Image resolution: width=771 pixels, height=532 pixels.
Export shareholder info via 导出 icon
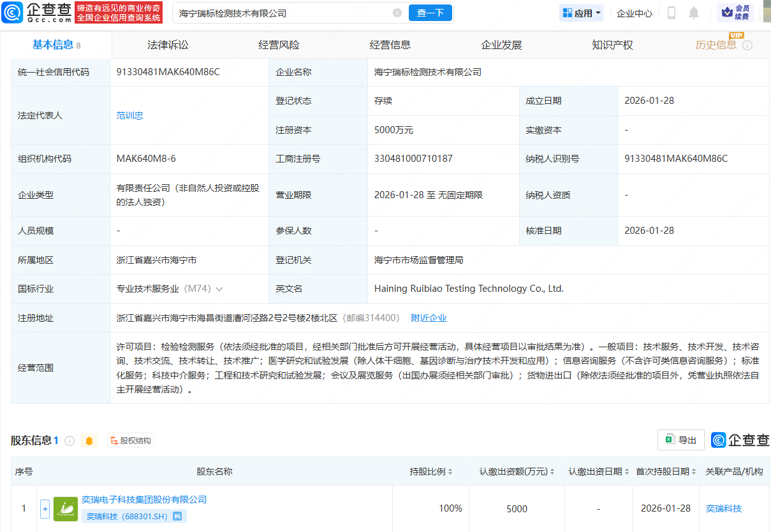(680, 440)
